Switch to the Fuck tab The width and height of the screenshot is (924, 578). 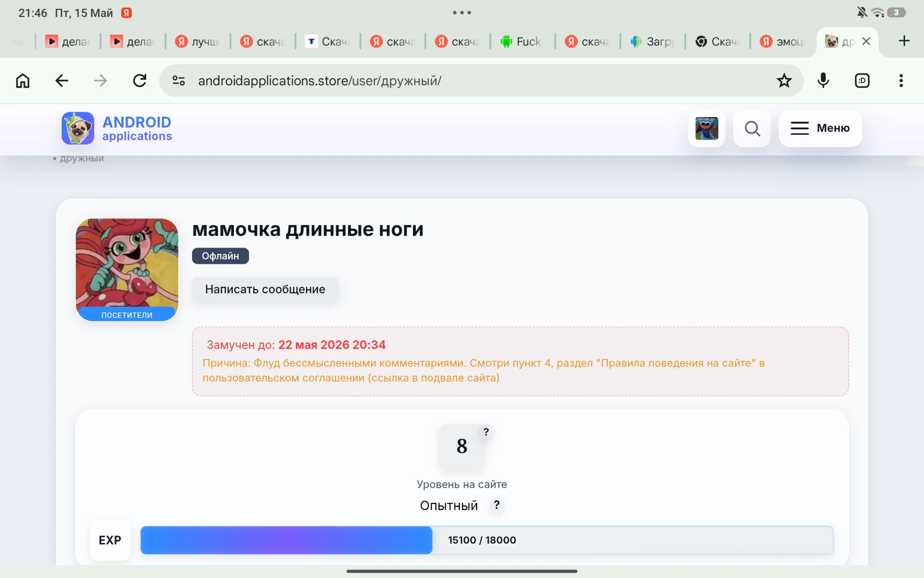pos(522,42)
